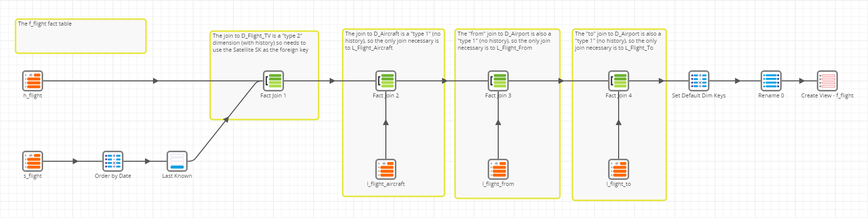Viewport: 868px width, 218px height.
Task: Select the s_flight table input component
Action: coord(33,161)
